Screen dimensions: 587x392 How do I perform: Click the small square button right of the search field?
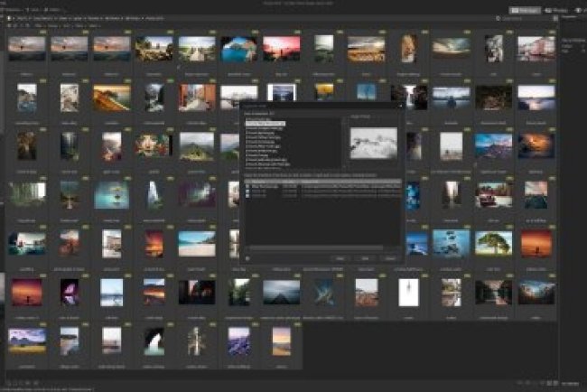556,18
